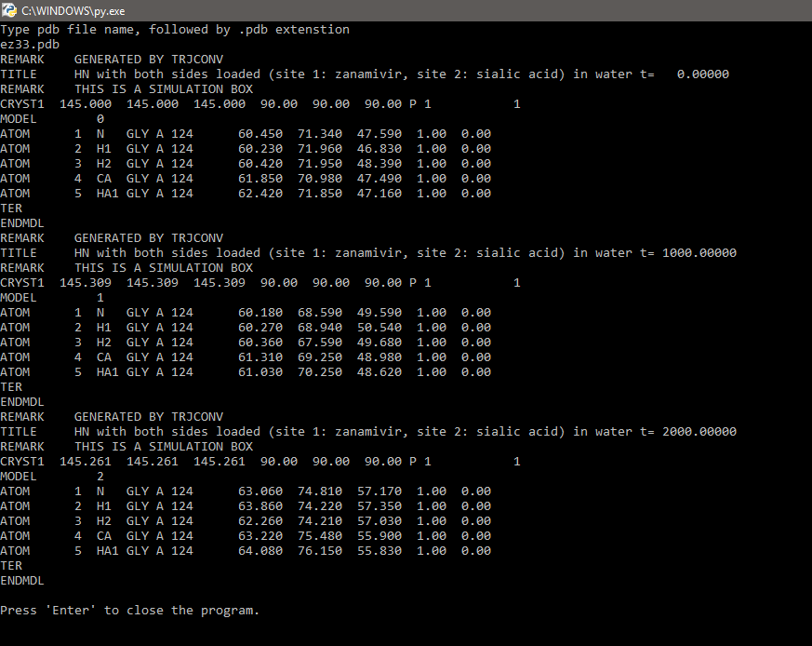
Task: Click the last 'ENDMDL' line
Action: (x=22, y=581)
